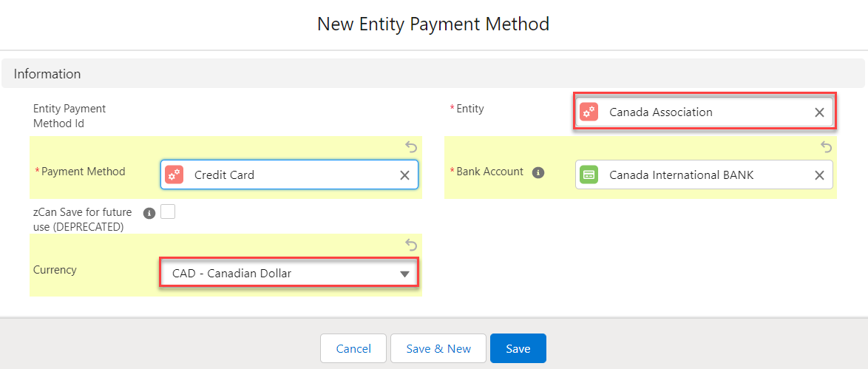Undo the Currency field change
The height and width of the screenshot is (369, 868).
[x=412, y=245]
